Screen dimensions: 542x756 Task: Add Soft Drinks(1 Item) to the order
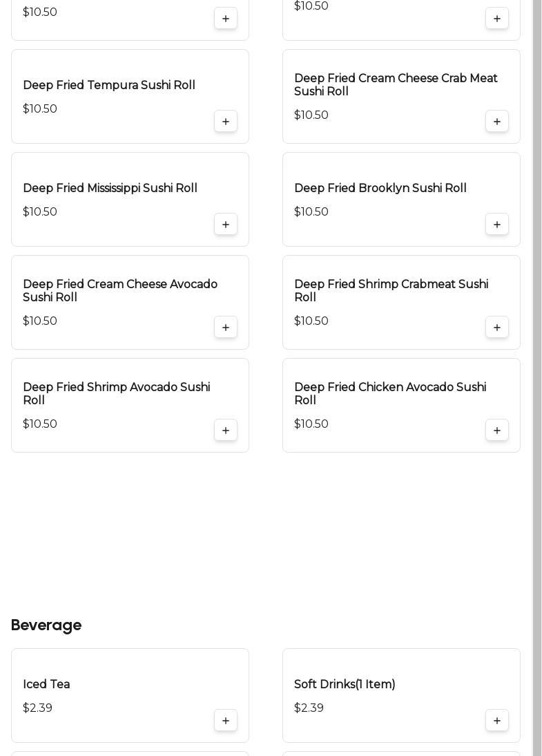tap(497, 721)
